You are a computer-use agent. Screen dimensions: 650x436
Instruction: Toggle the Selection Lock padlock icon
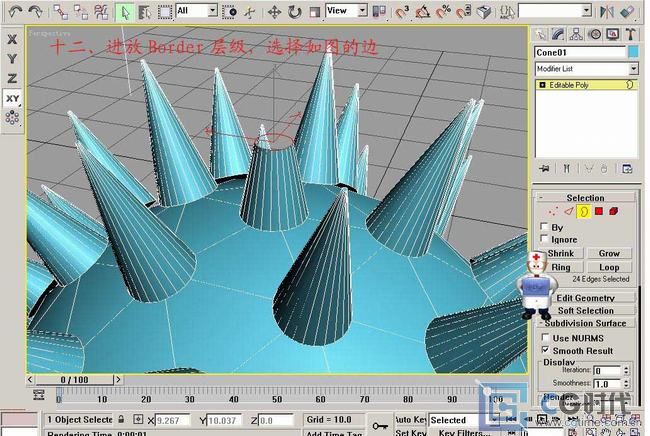click(121, 419)
